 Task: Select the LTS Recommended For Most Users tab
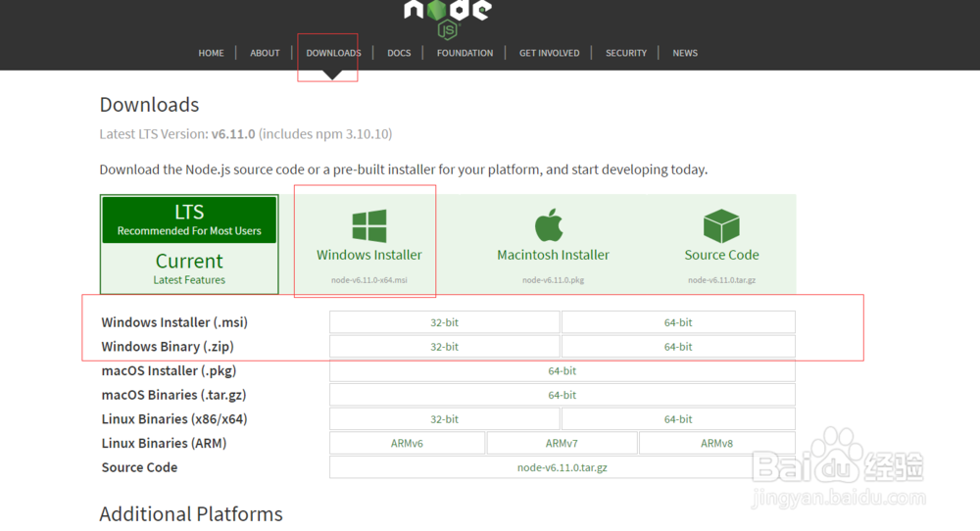pyautogui.click(x=189, y=219)
